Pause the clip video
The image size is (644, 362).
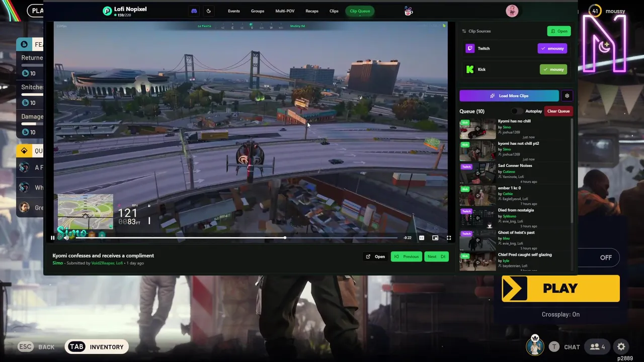52,238
